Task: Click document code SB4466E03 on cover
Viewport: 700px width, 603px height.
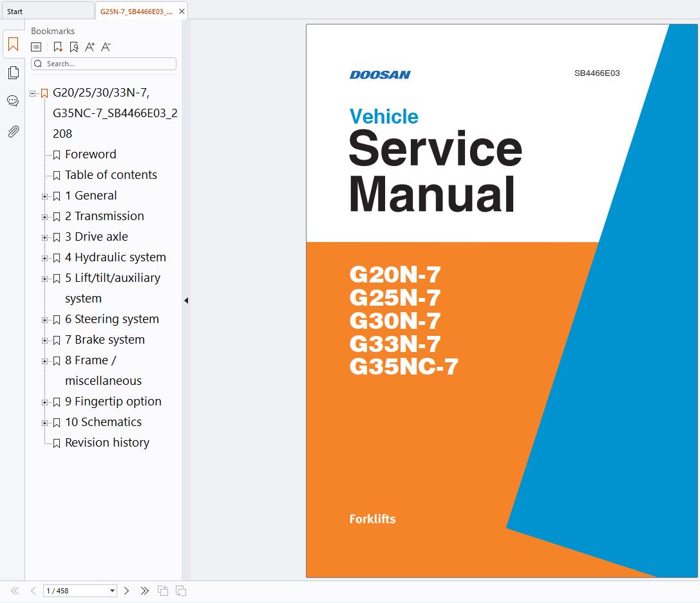Action: tap(597, 73)
